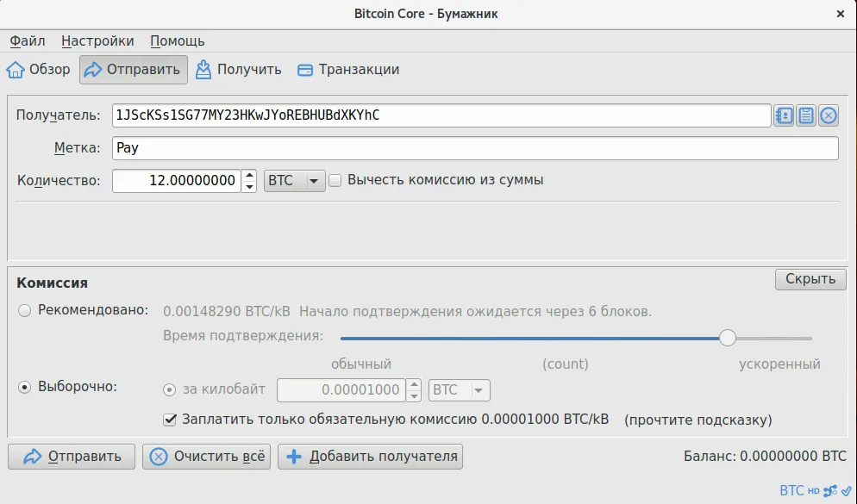Open the Настройки menu
857x504 pixels.
click(x=97, y=41)
